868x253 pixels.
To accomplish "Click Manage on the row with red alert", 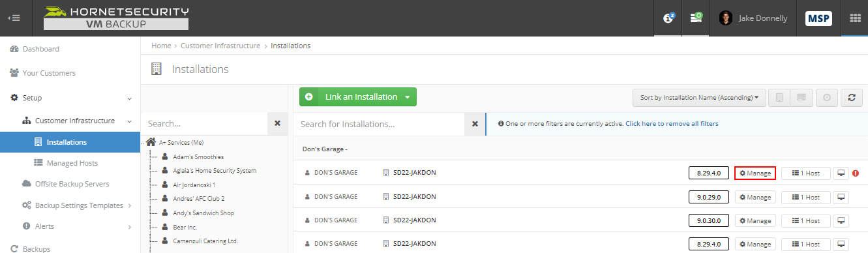I will tap(755, 173).
